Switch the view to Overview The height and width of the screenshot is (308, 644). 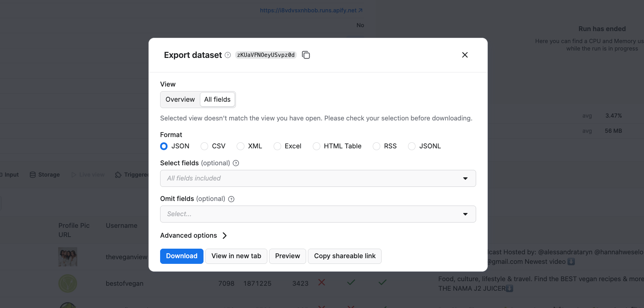click(x=180, y=100)
